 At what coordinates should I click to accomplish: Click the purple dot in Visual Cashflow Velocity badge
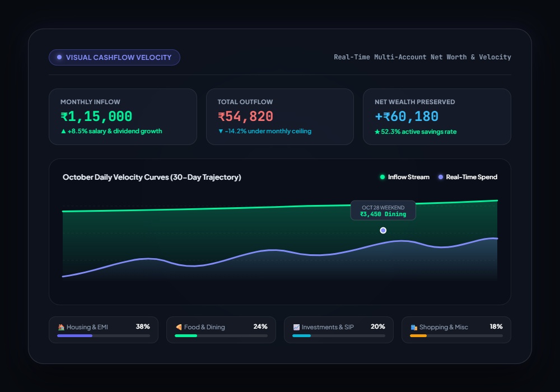pos(59,58)
